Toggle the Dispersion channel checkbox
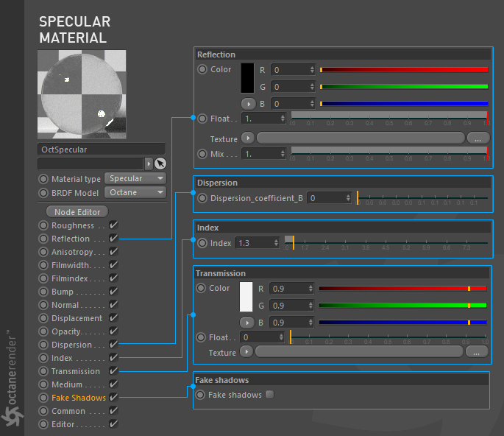The image size is (504, 436). [x=113, y=344]
